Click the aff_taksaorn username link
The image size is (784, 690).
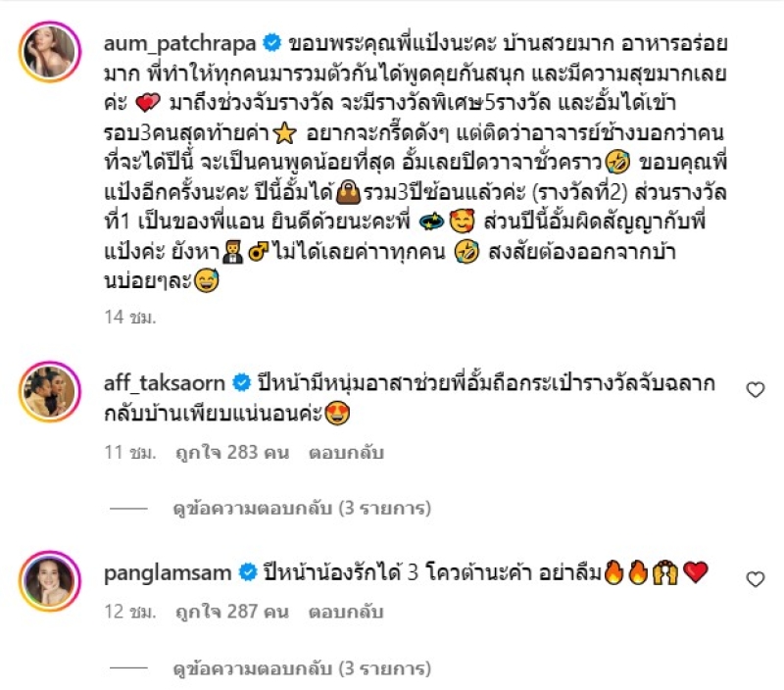(165, 383)
